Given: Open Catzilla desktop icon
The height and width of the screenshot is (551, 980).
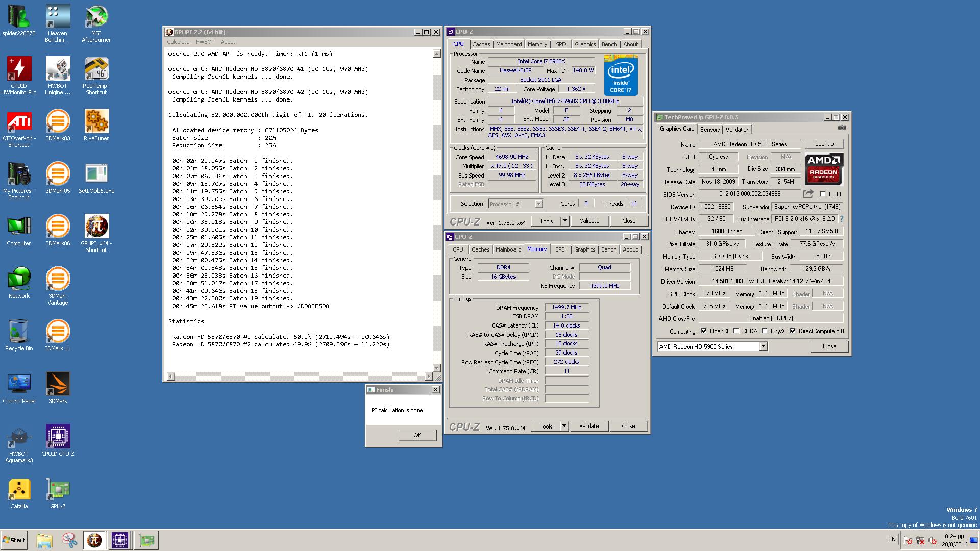Looking at the screenshot, I should [x=19, y=493].
